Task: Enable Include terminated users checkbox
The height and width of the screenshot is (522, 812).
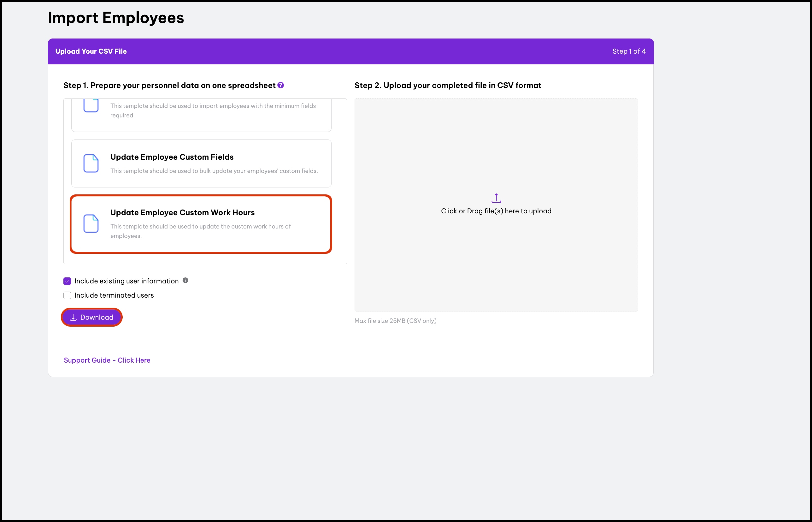Action: click(x=67, y=295)
